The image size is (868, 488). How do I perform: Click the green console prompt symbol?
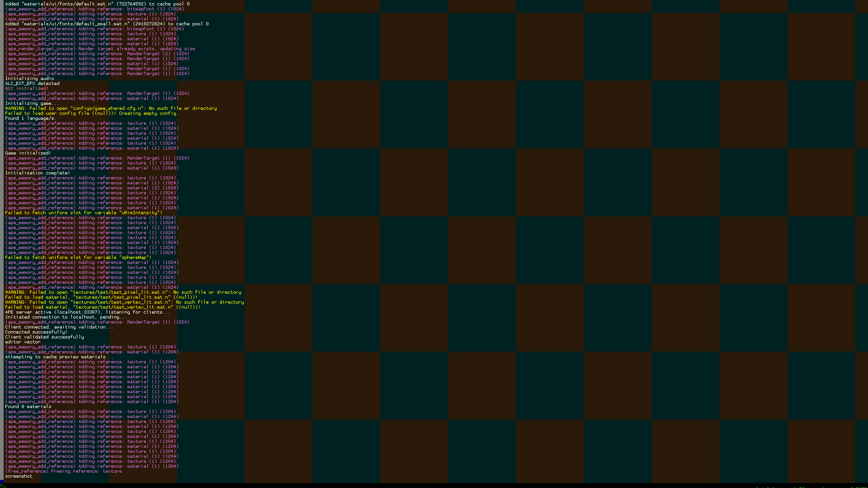click(1, 485)
